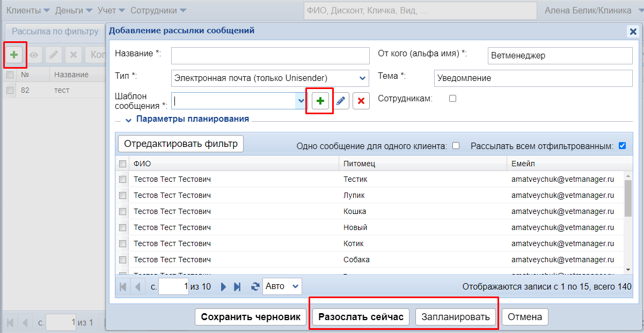This screenshot has width=644, height=333.
Task: Click the eye view icon in toolbar
Action: pos(34,55)
